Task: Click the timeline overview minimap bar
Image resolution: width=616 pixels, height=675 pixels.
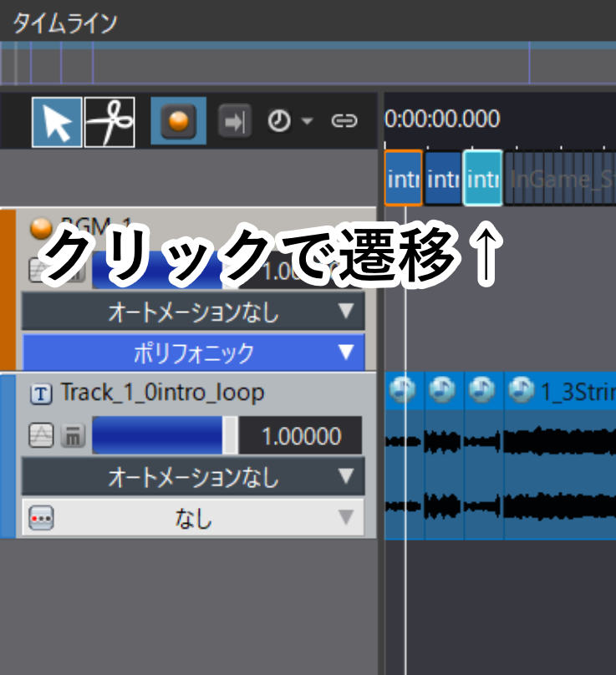Action: click(308, 63)
